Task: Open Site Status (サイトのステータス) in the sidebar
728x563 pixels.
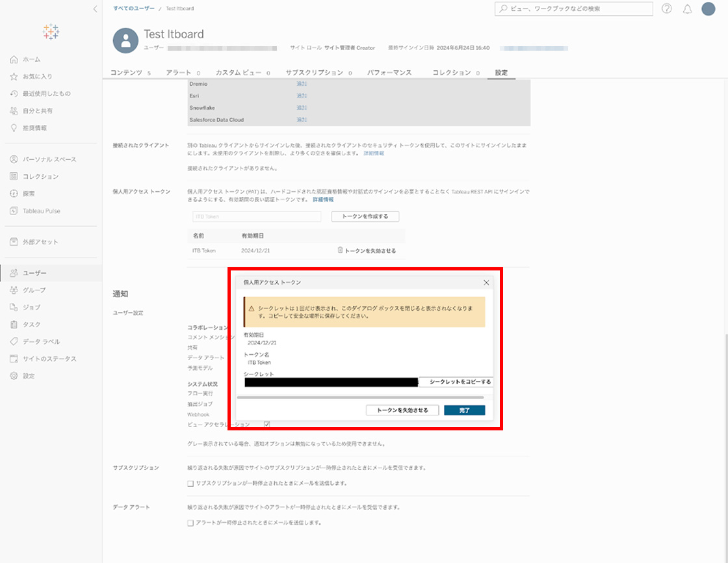Action: click(49, 359)
